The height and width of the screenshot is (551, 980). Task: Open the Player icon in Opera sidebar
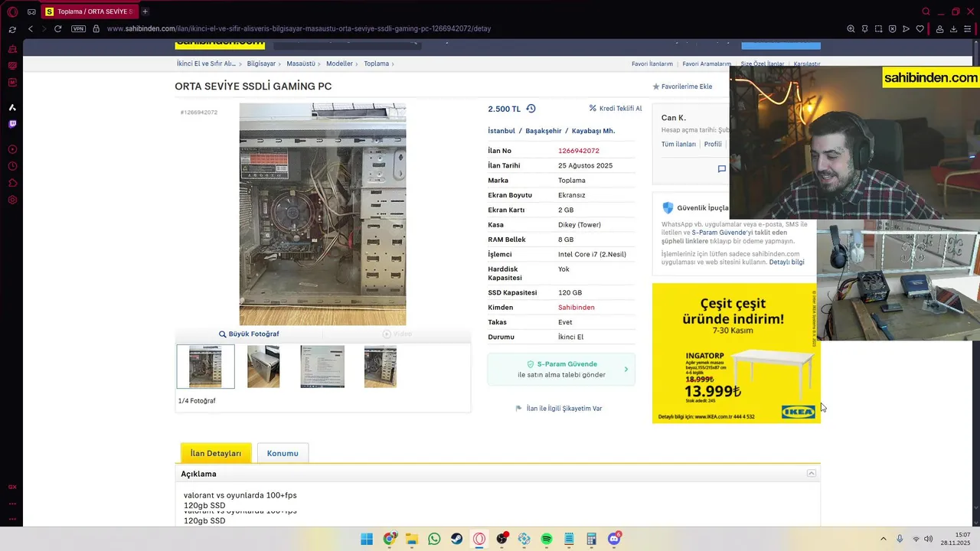pos(12,149)
